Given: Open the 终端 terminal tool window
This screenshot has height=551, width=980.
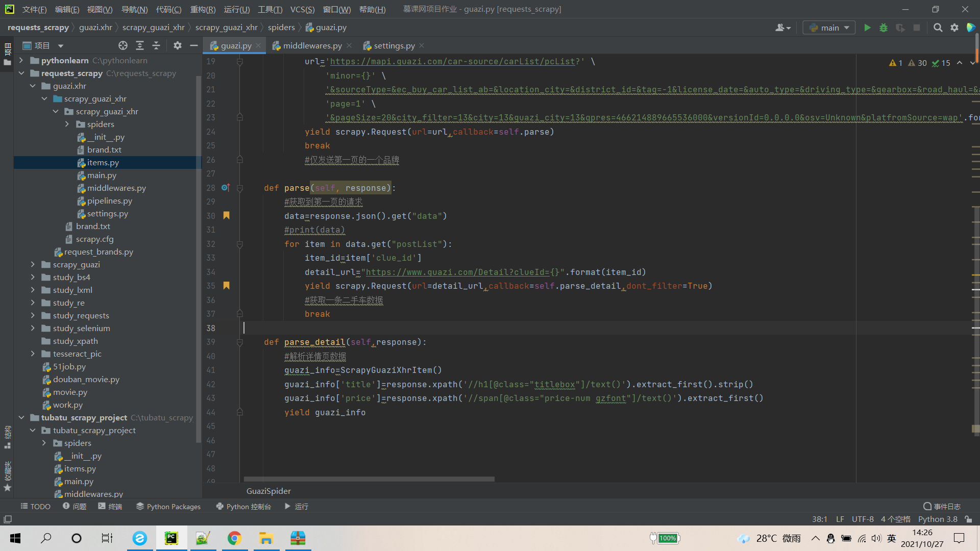Looking at the screenshot, I should pos(110,506).
